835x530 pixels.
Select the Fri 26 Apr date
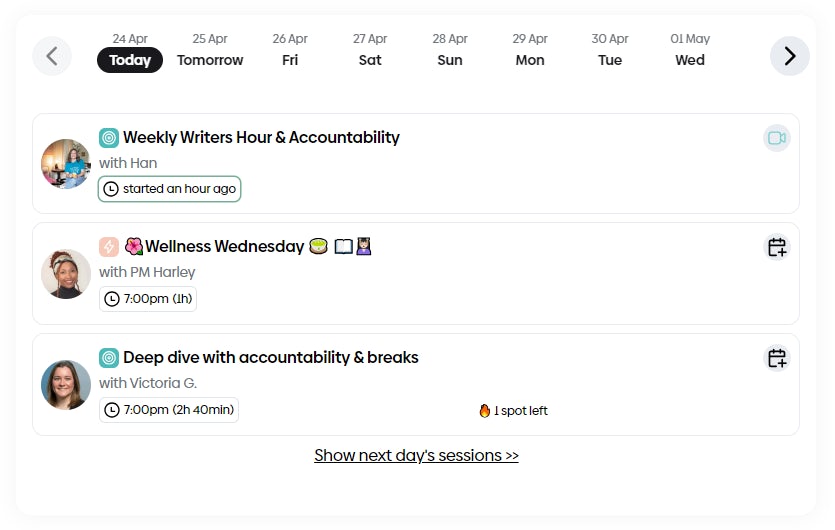(x=290, y=51)
